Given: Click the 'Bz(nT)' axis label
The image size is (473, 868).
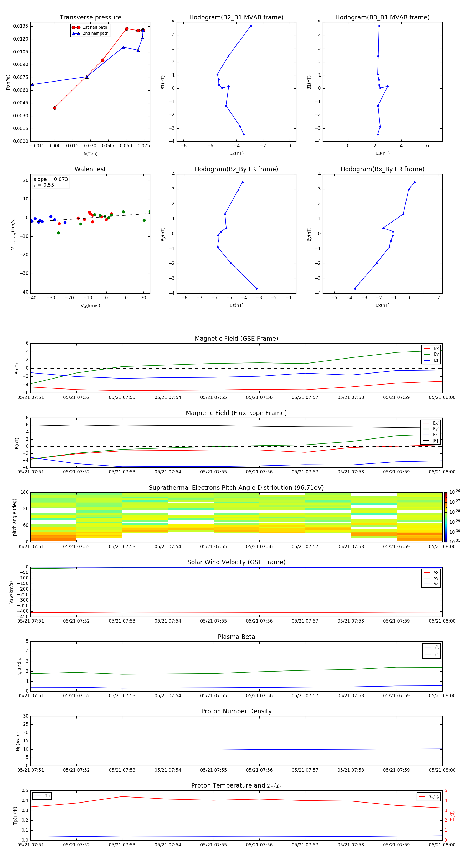Looking at the screenshot, I should tap(236, 305).
